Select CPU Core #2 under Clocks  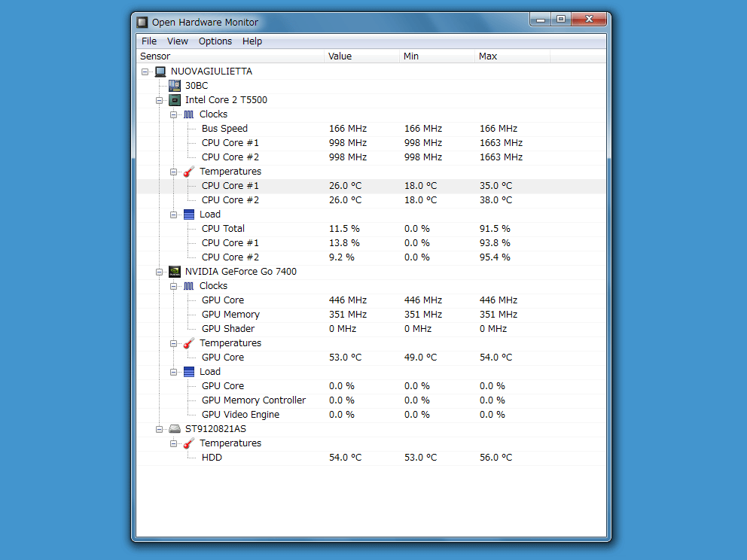coord(371,157)
